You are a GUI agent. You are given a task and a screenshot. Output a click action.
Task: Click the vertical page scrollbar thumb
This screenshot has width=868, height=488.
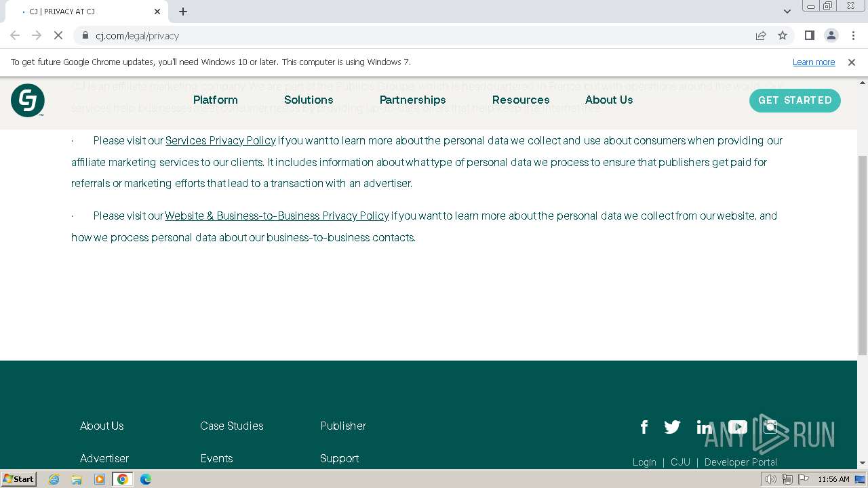tap(863, 255)
